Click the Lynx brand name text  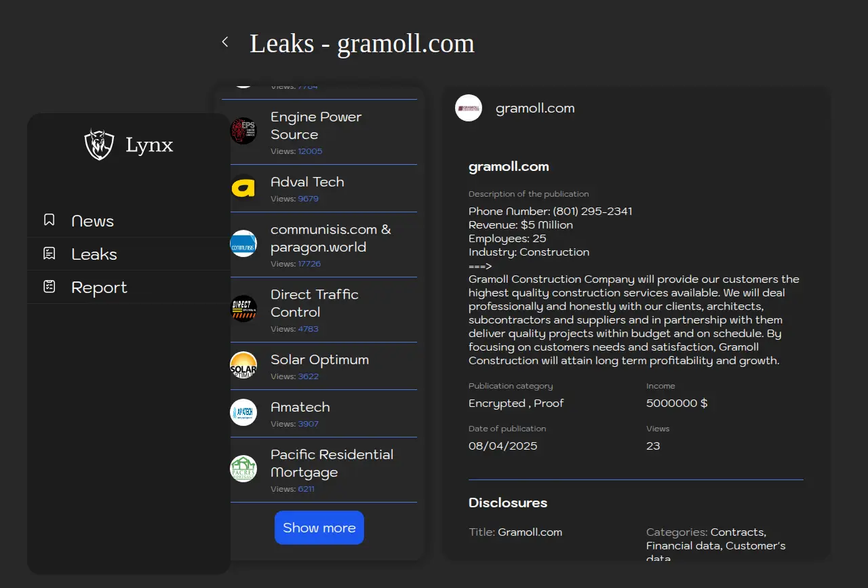pyautogui.click(x=149, y=145)
